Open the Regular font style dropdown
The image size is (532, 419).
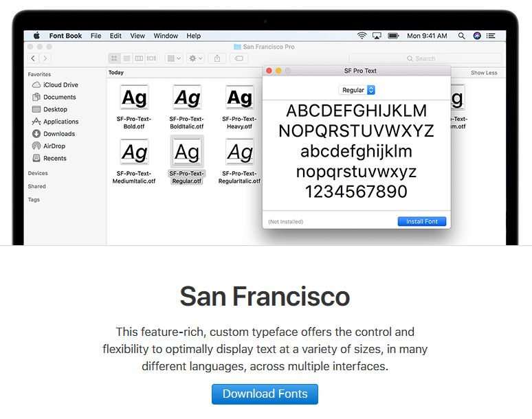coord(357,90)
